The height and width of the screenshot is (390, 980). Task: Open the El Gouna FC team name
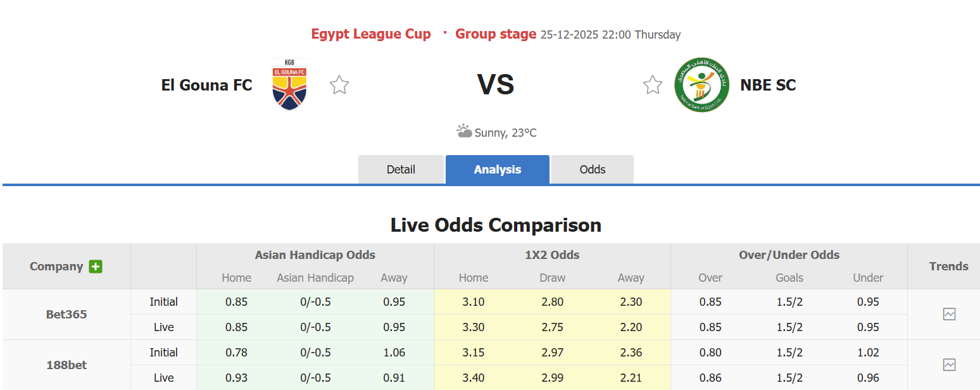pyautogui.click(x=206, y=85)
